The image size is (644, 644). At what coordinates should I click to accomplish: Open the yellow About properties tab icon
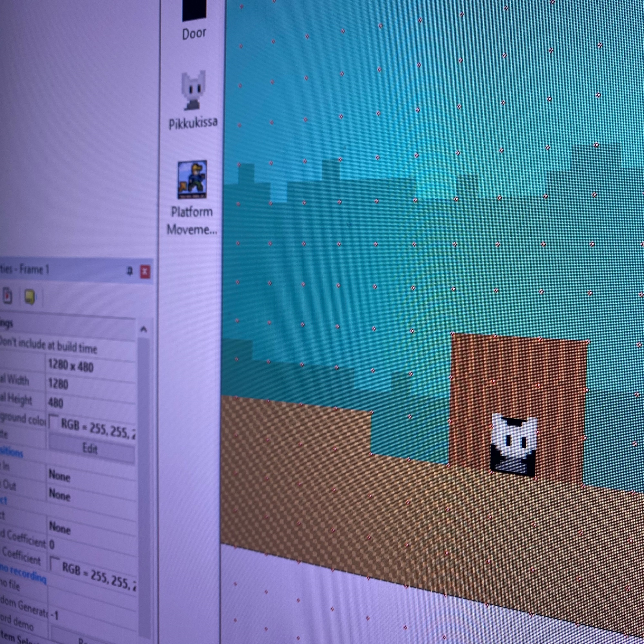pos(30,297)
